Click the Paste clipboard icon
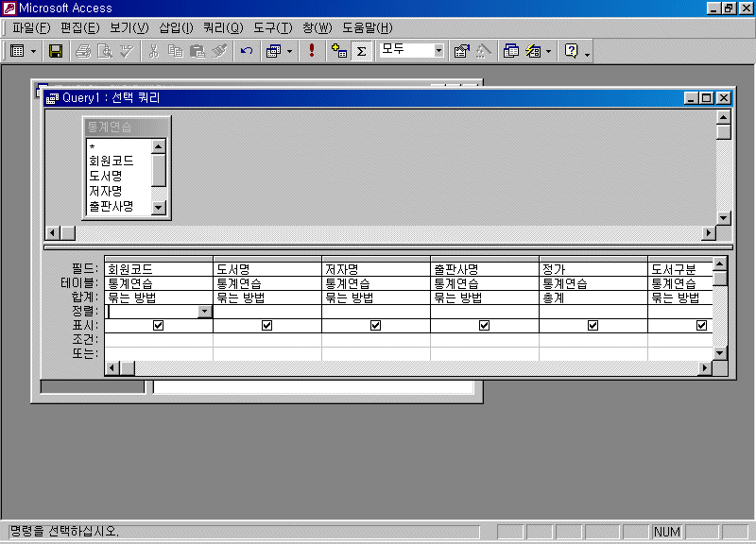Image resolution: width=756 pixels, height=544 pixels. 198,51
